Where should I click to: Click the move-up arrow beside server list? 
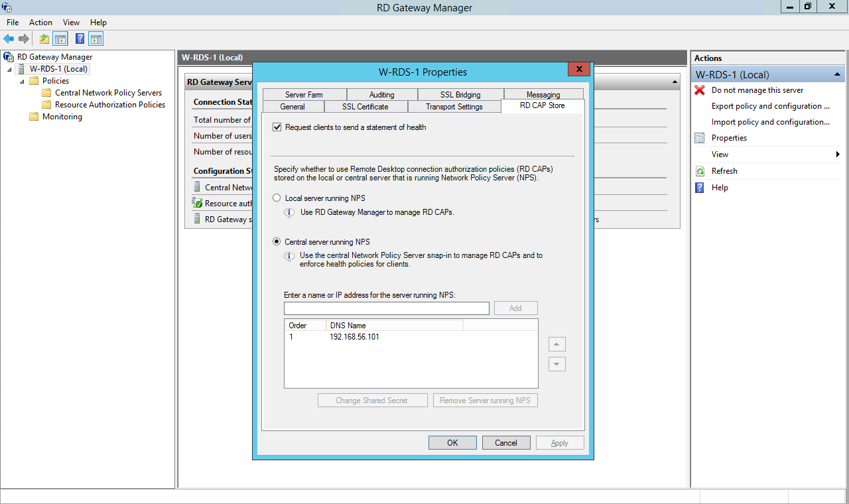point(556,344)
